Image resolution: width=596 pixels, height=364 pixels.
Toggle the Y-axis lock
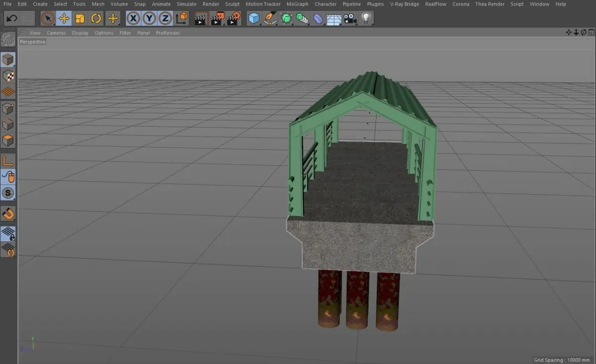coord(149,19)
